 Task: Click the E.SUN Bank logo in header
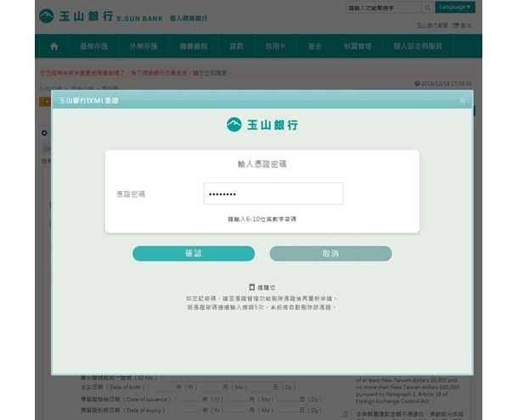(101, 16)
